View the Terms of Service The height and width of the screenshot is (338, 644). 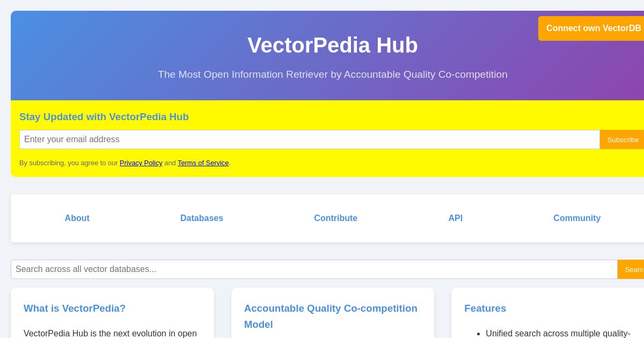pyautogui.click(x=203, y=163)
